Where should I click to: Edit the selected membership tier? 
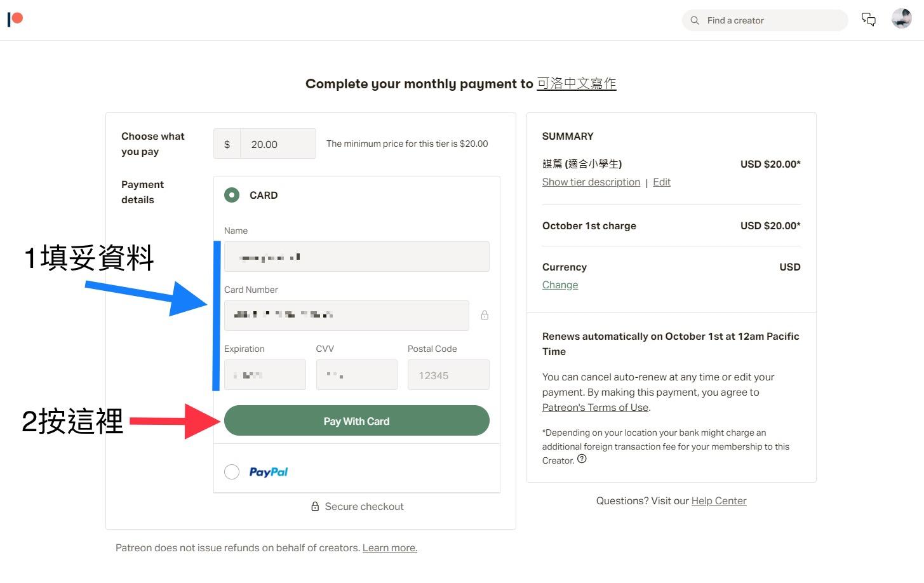(x=661, y=182)
